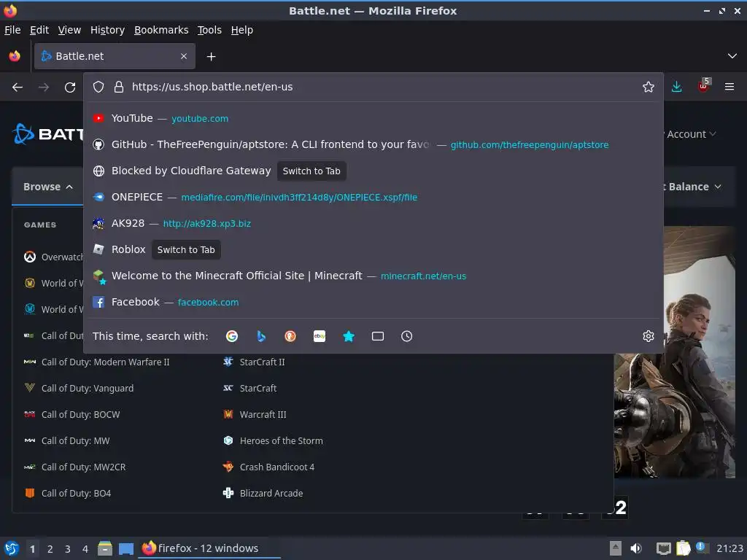Switch to Cloudflare Gateway blocked tab
The height and width of the screenshot is (560, 747).
[373, 171]
